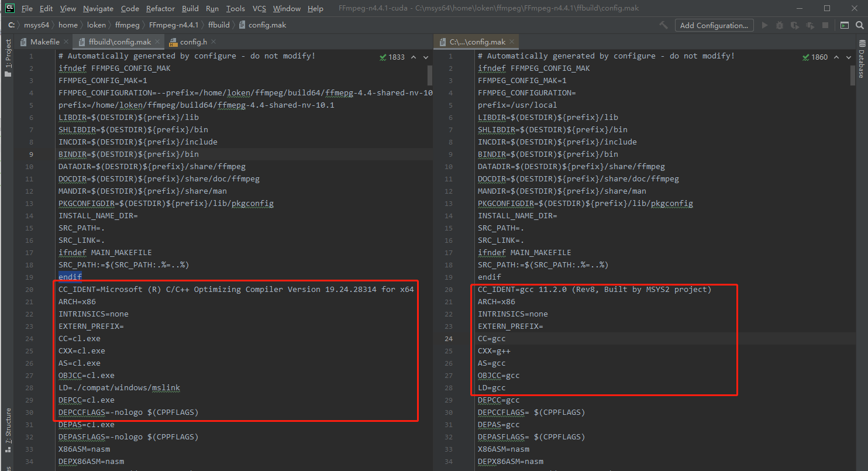Image resolution: width=868 pixels, height=471 pixels.
Task: Click the config.mak breadcrumb
Action: click(263, 25)
